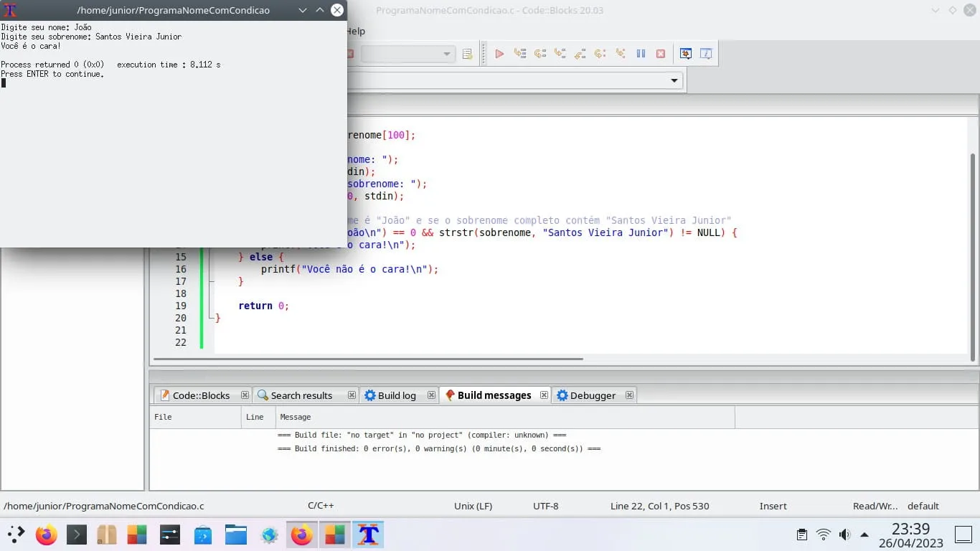Screen dimensions: 980x551
Task: Close the Search results tab
Action: [352, 395]
